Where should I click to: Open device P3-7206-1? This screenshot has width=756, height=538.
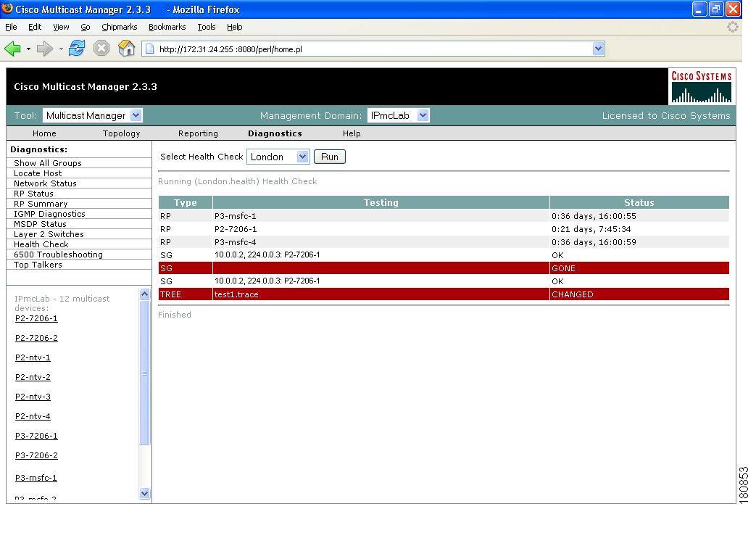click(x=36, y=436)
